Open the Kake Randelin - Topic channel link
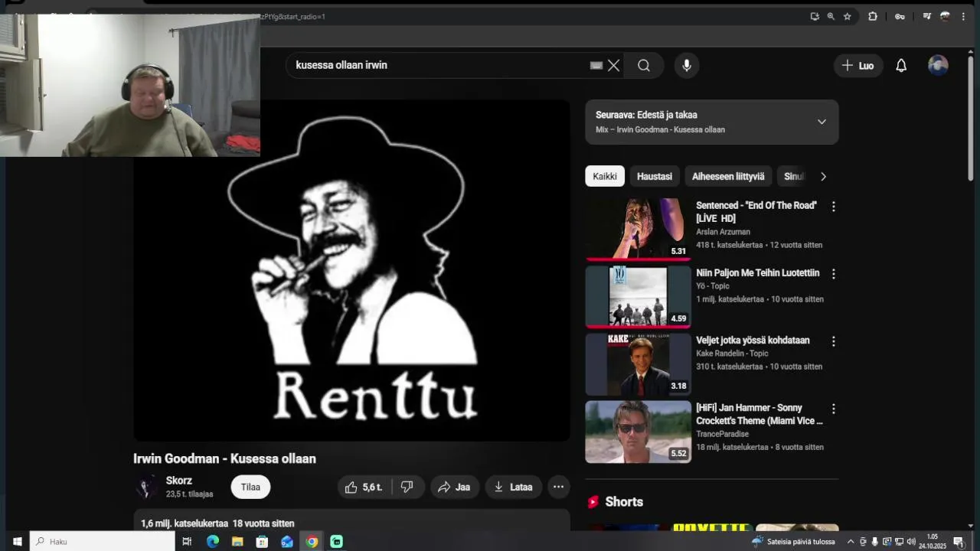This screenshot has width=980, height=551. 732,354
